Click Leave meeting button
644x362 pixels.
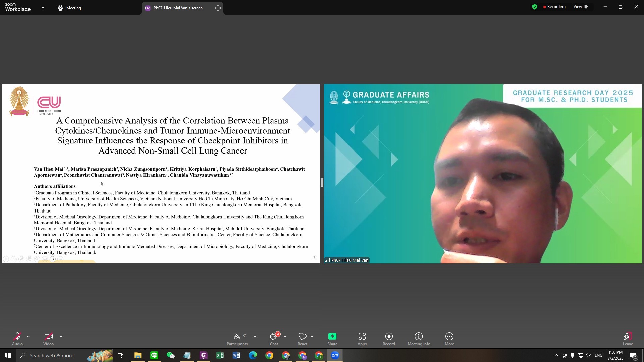tap(628, 339)
